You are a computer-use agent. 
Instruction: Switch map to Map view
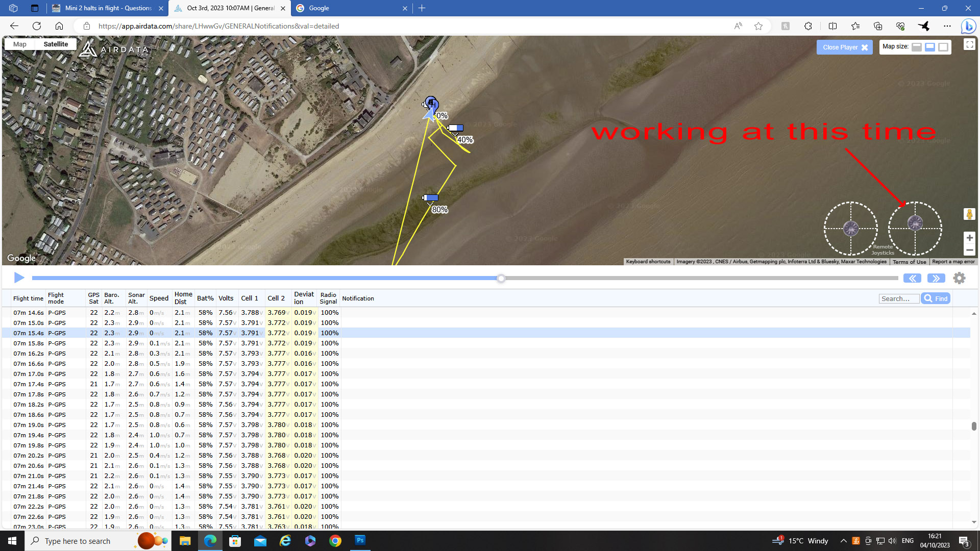click(x=20, y=44)
